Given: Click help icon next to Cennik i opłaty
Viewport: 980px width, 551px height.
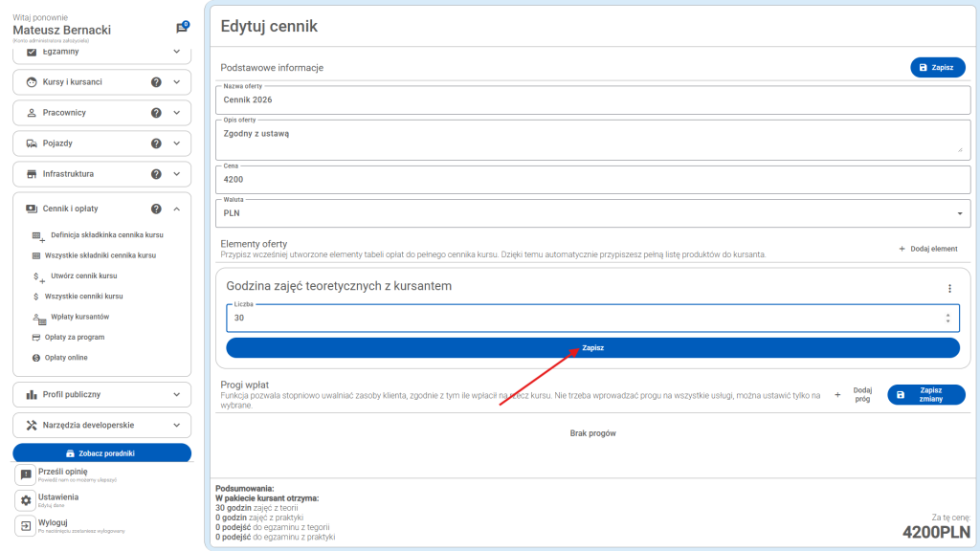Looking at the screenshot, I should pos(156,209).
